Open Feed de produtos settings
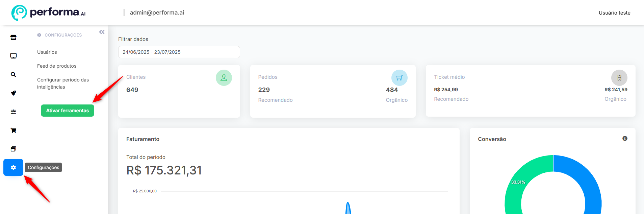 (57, 66)
